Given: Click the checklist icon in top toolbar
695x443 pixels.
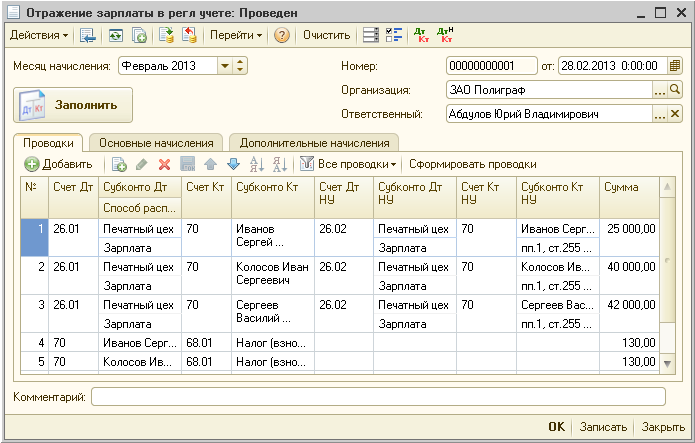Looking at the screenshot, I should click(394, 35).
